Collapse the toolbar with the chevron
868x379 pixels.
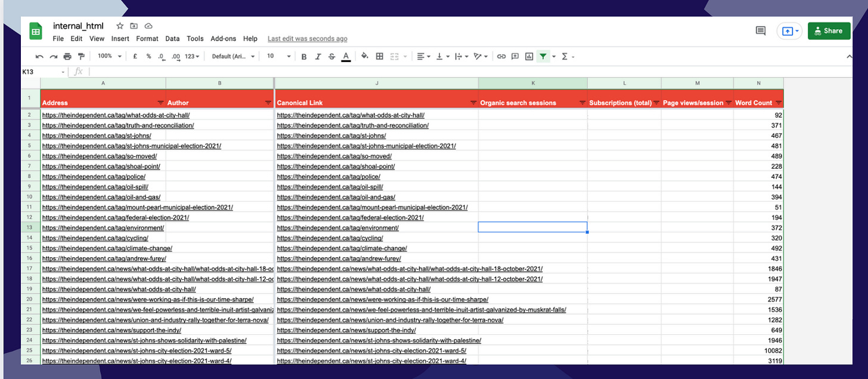(849, 56)
